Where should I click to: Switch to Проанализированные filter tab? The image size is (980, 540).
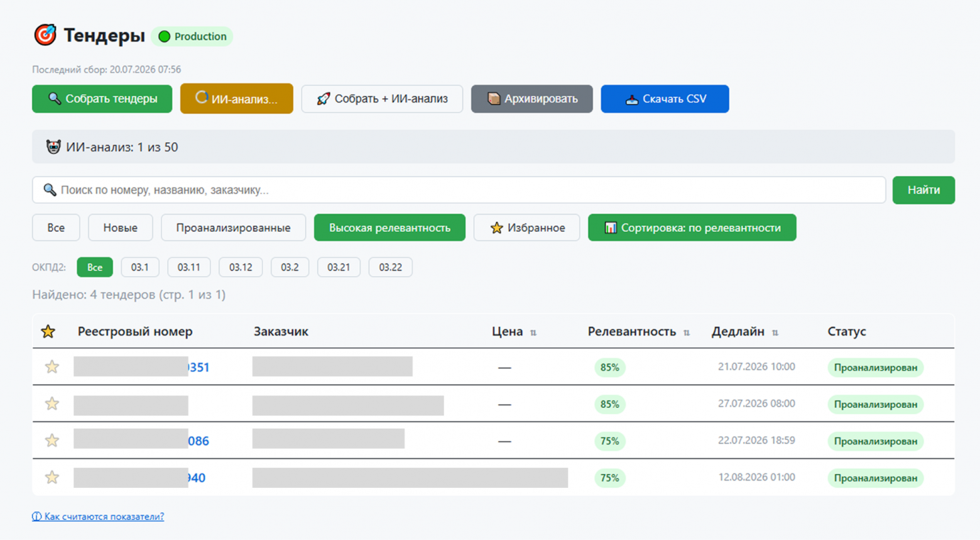233,228
